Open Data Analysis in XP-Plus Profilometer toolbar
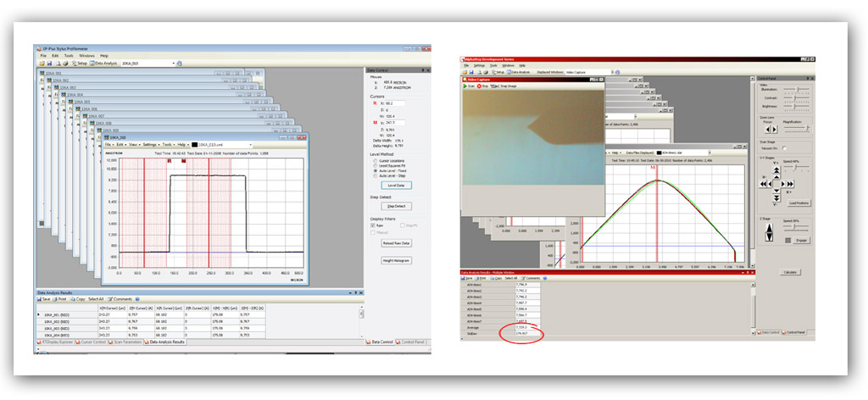The height and width of the screenshot is (400, 868). [x=103, y=63]
